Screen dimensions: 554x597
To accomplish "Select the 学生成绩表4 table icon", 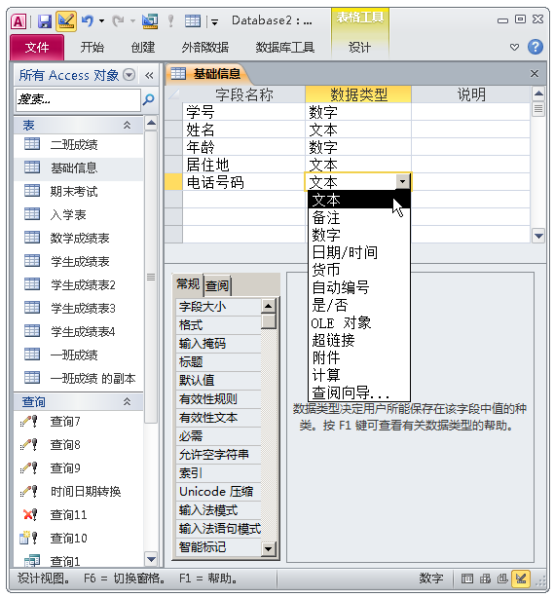I will (x=32, y=330).
